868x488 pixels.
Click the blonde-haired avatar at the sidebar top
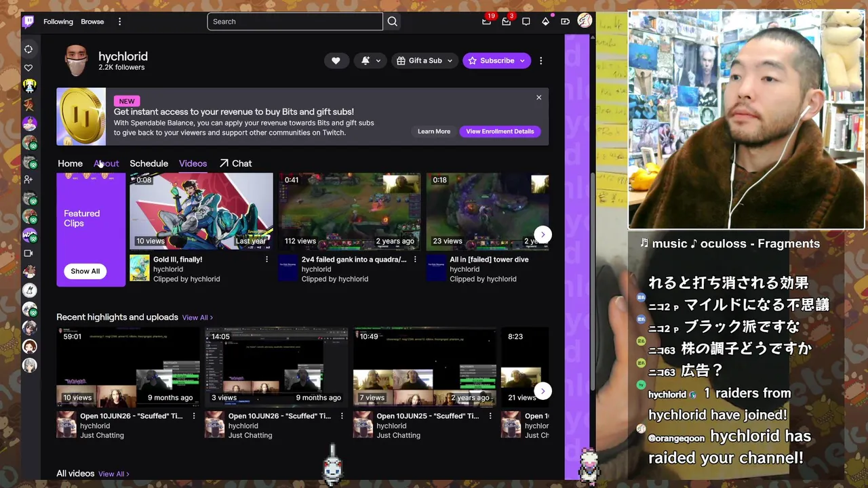pyautogui.click(x=29, y=87)
